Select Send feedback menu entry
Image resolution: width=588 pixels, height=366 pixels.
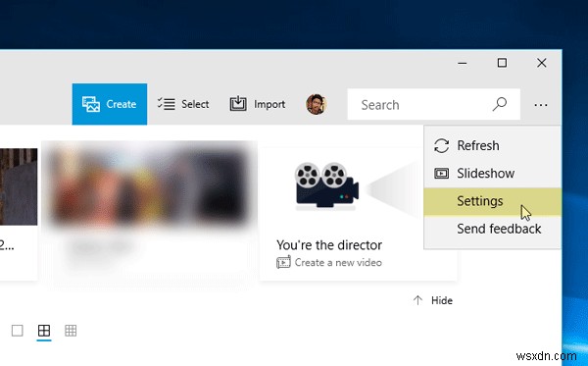tap(492, 229)
